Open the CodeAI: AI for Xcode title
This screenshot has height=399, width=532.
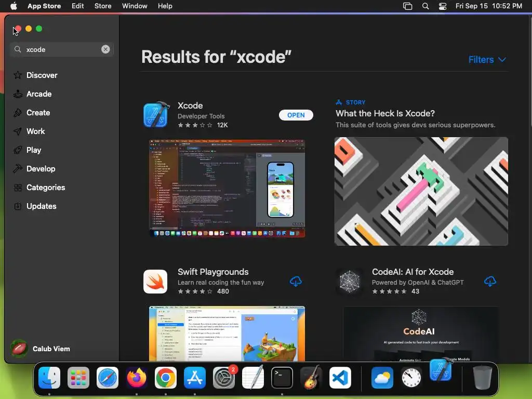tap(413, 272)
